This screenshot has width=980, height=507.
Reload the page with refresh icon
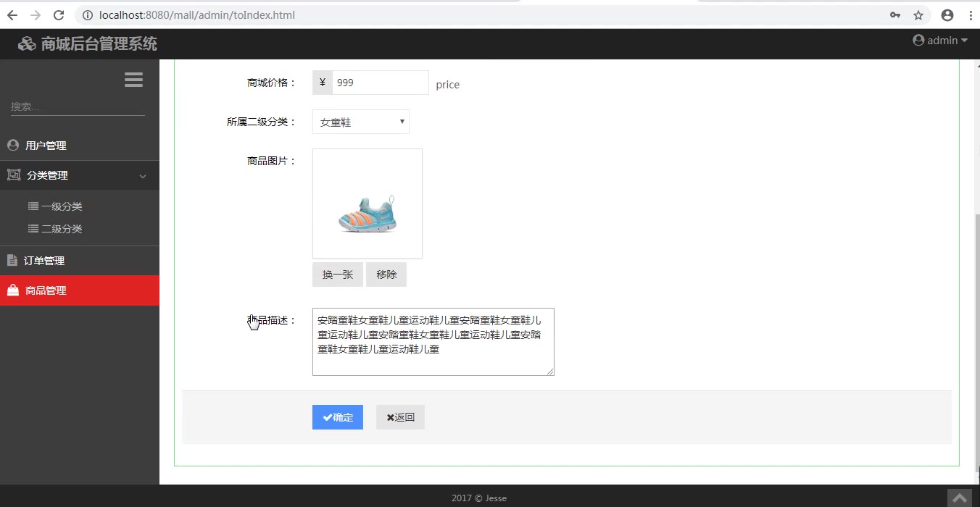coord(59,14)
